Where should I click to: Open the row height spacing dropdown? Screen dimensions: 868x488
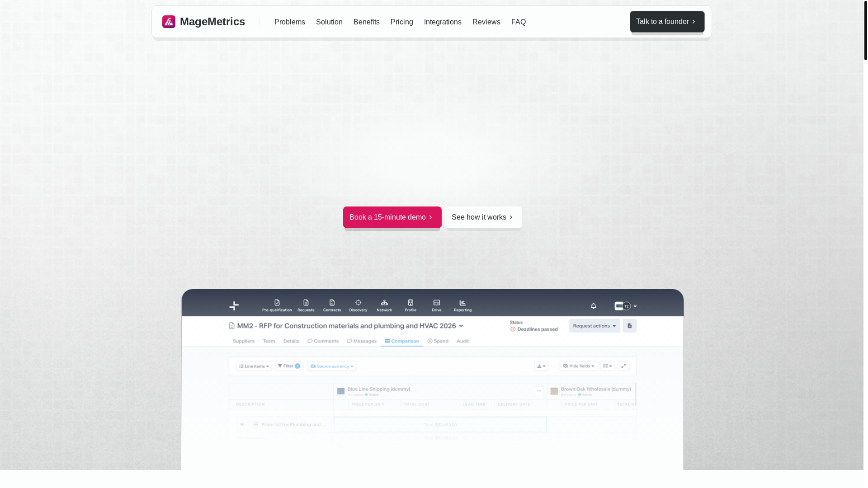coord(607,366)
